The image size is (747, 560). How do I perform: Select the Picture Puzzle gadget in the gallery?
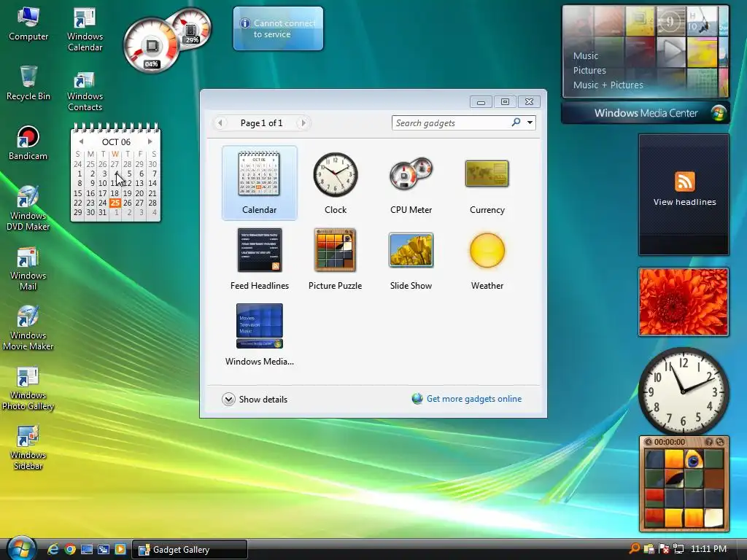pyautogui.click(x=335, y=259)
